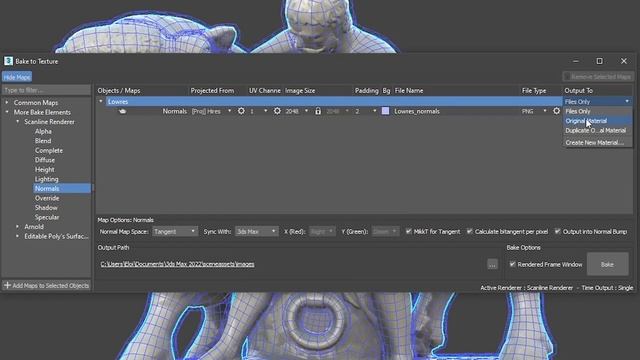Toggle checkbox on Remove Selected Maps button
The width and height of the screenshot is (640, 360).
coord(567,77)
